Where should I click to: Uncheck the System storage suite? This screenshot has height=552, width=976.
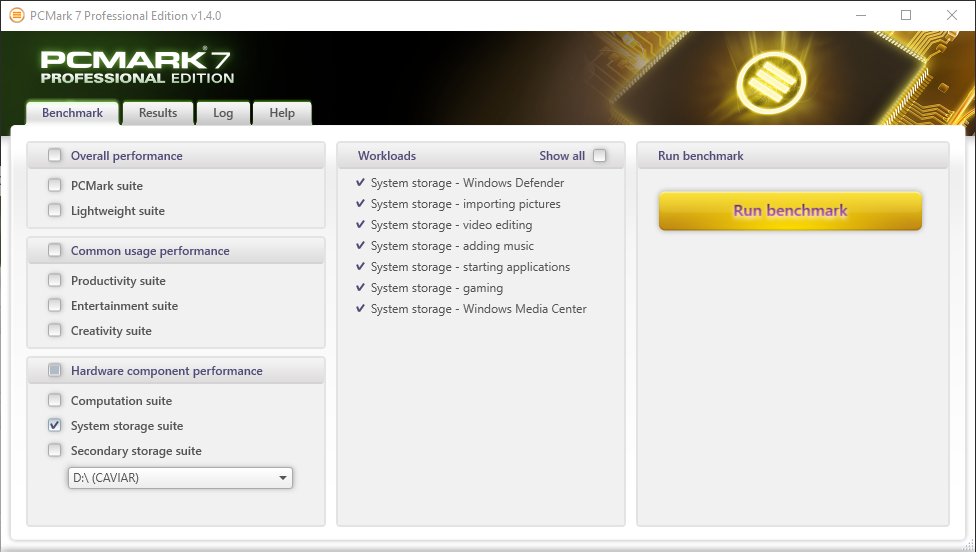pyautogui.click(x=55, y=425)
